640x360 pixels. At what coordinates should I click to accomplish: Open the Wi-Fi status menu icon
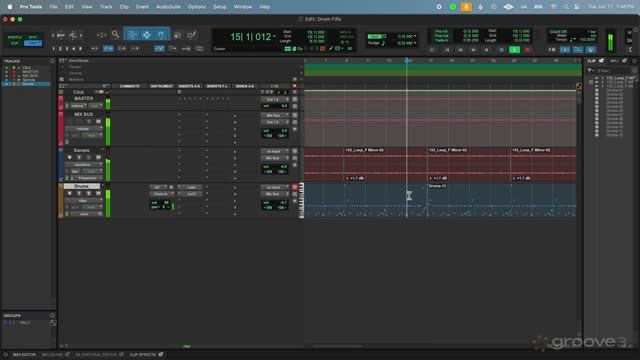553,7
